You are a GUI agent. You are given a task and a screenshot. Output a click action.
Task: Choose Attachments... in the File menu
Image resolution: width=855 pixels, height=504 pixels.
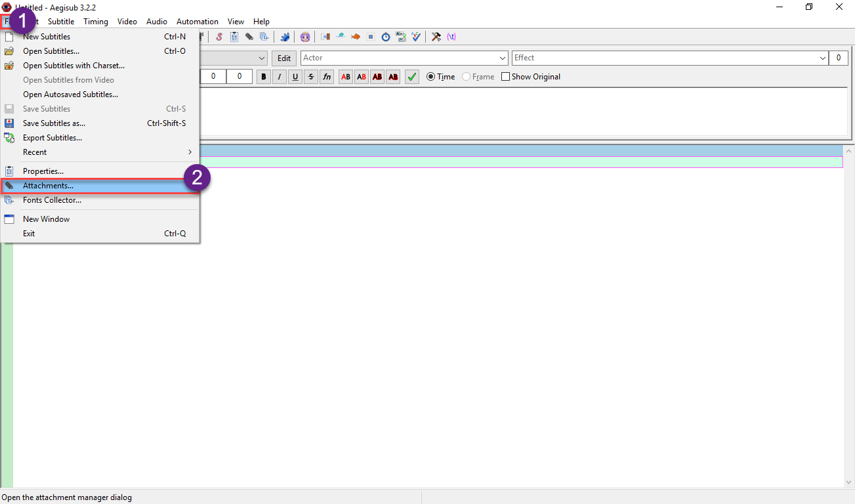pyautogui.click(x=100, y=186)
